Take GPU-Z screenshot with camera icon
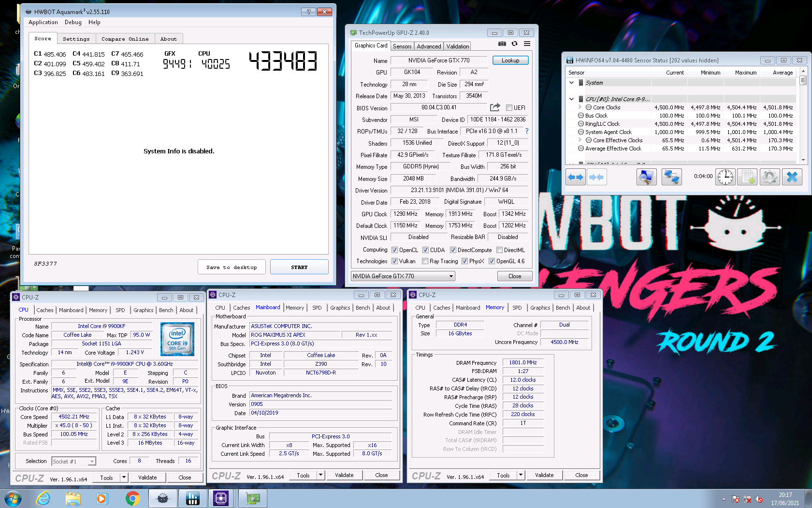This screenshot has height=508, width=812. [502, 44]
